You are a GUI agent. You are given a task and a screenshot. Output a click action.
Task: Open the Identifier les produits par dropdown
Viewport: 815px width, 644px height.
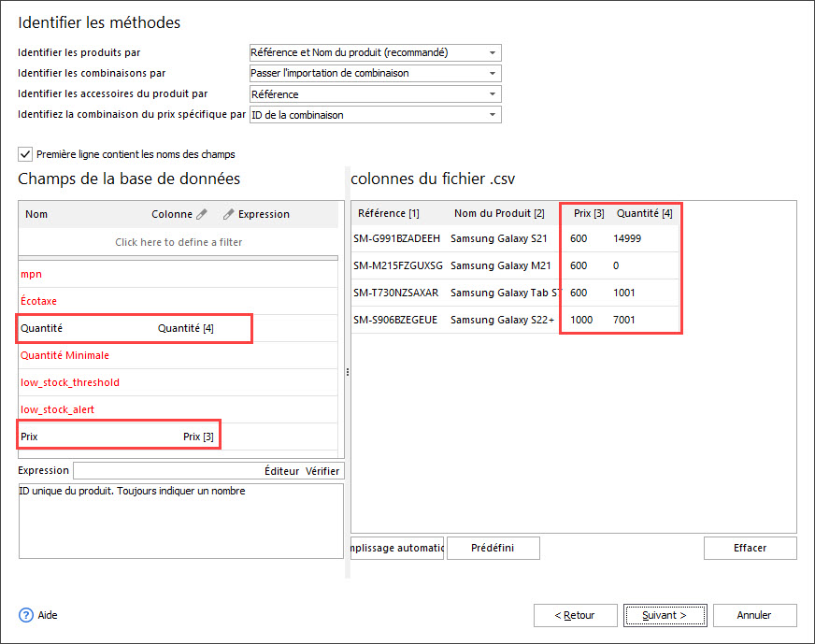point(376,52)
